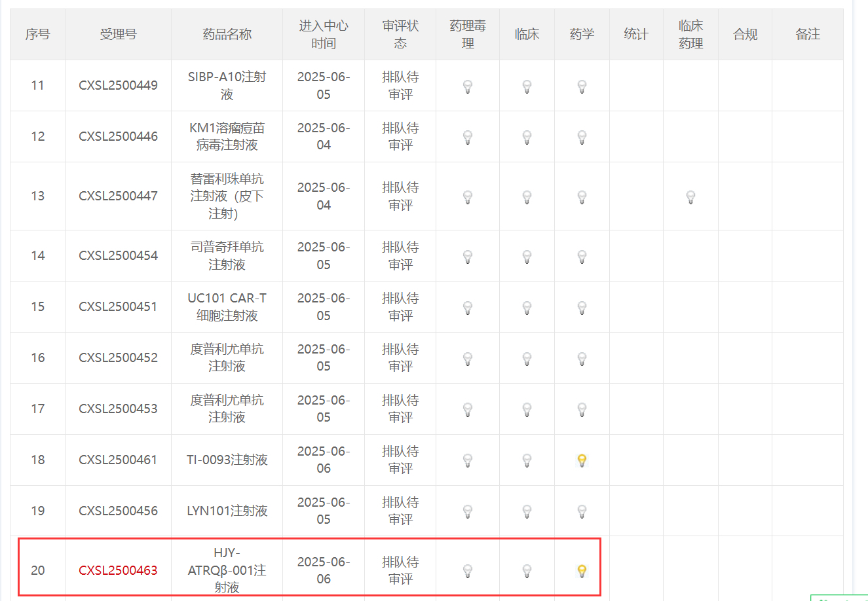Click 药理毒理 bulb icon for HJY-ATRQβ-001注射液
Viewport: 868px width, 601px height.
[x=468, y=571]
